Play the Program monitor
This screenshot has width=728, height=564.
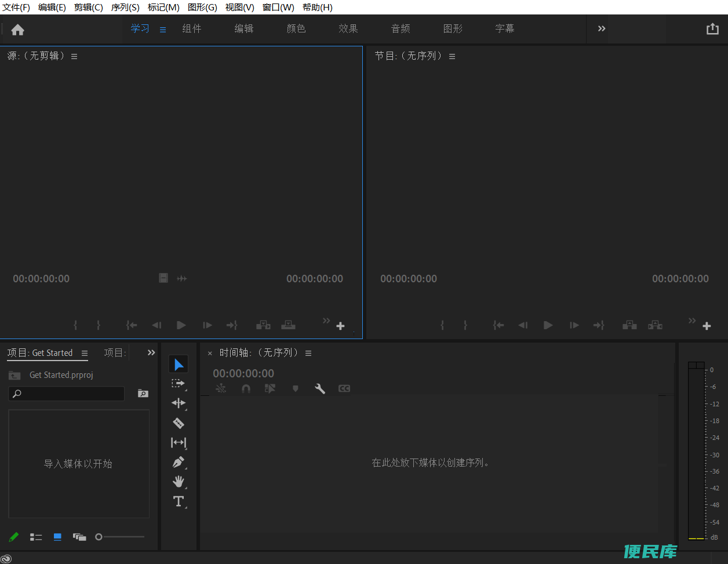tap(548, 325)
